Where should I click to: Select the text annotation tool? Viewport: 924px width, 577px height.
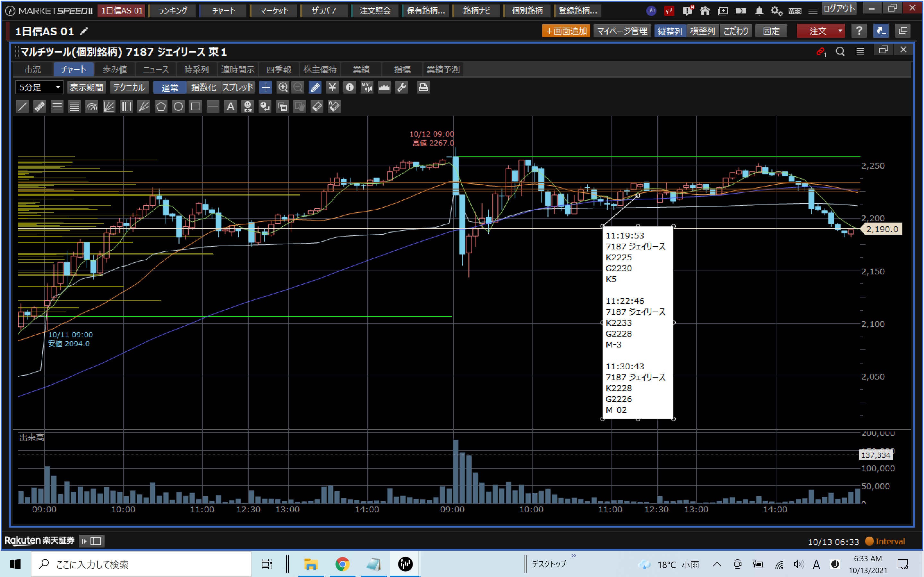click(230, 106)
